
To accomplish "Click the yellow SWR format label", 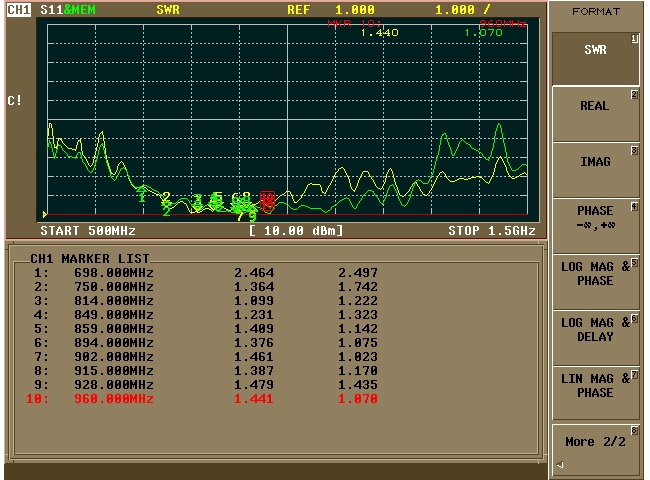I will (168, 10).
